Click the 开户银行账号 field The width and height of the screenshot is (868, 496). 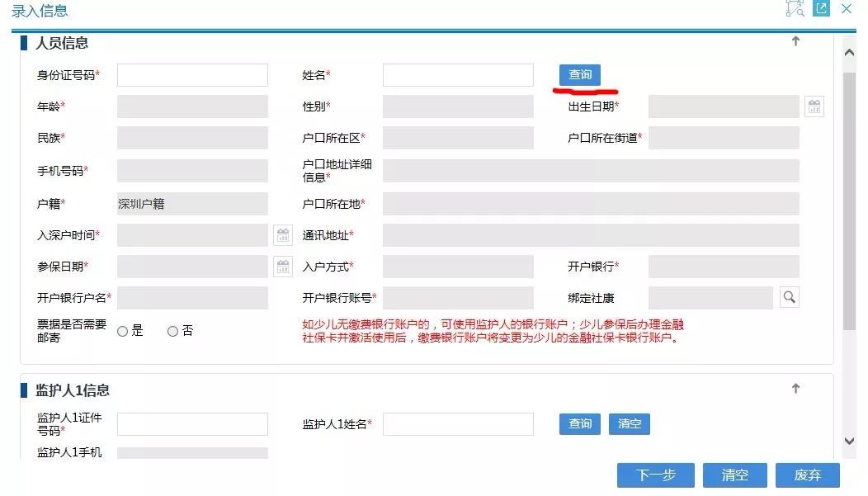click(x=459, y=298)
